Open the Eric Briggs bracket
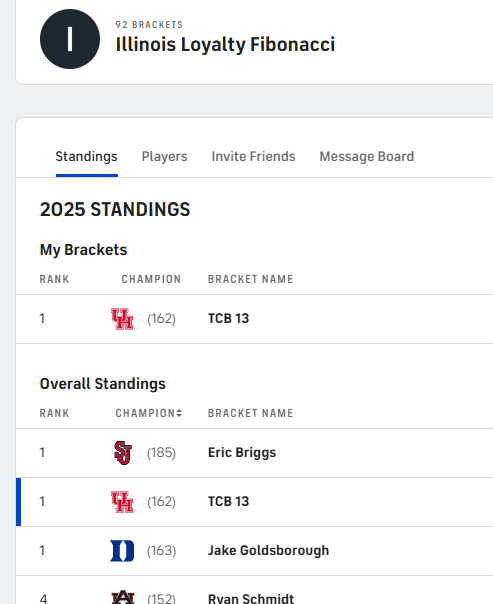 242,453
